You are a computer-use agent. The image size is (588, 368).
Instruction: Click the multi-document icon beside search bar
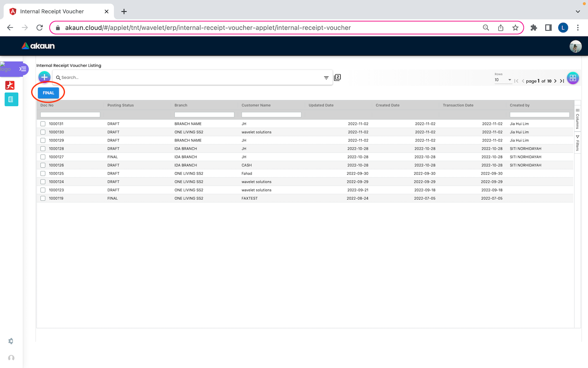pyautogui.click(x=337, y=77)
